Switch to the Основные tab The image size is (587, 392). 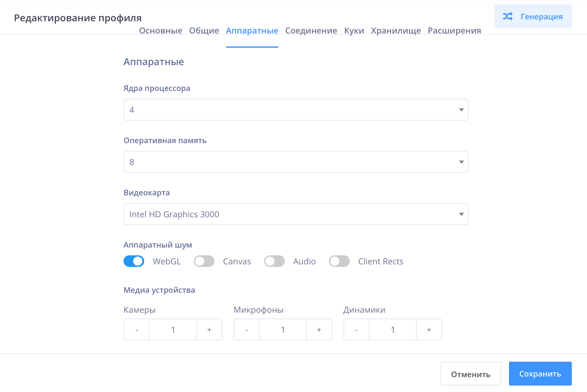[161, 31]
